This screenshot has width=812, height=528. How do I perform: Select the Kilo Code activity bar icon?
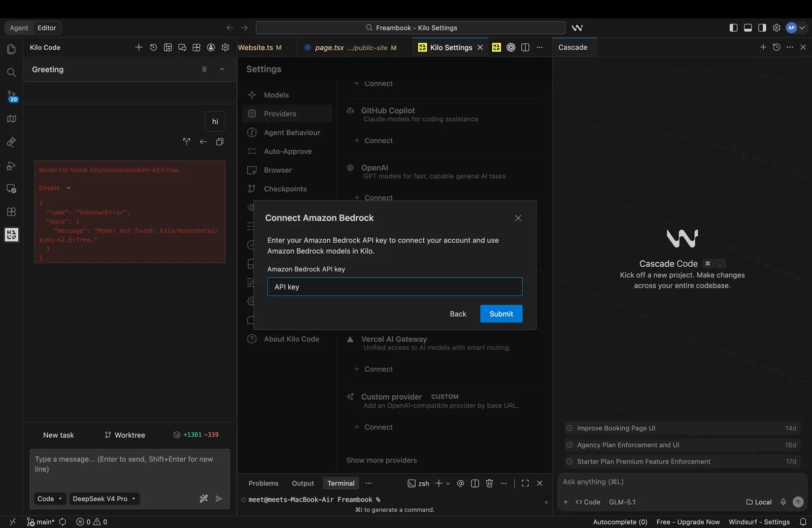[11, 234]
